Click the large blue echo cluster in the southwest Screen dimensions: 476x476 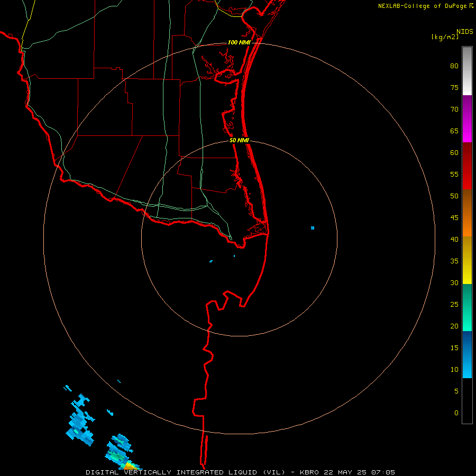(x=80, y=420)
